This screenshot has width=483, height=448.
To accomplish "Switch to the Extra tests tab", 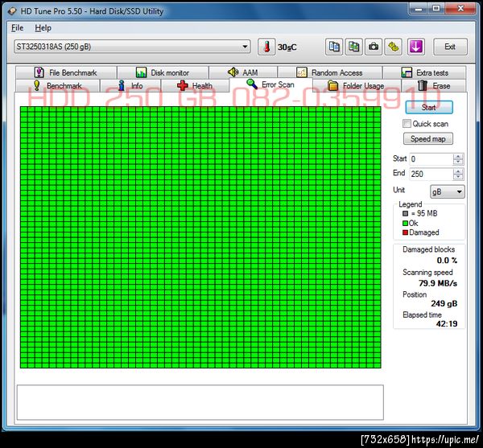I will [424, 72].
